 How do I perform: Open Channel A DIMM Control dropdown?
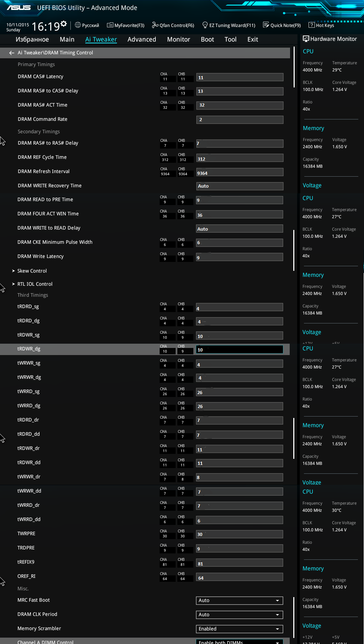point(240,642)
